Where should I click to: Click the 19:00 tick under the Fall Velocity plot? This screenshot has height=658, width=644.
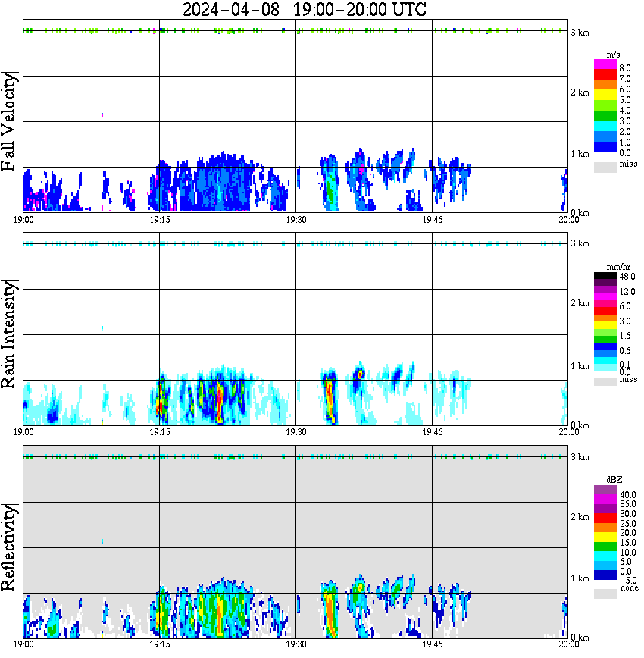(x=23, y=220)
